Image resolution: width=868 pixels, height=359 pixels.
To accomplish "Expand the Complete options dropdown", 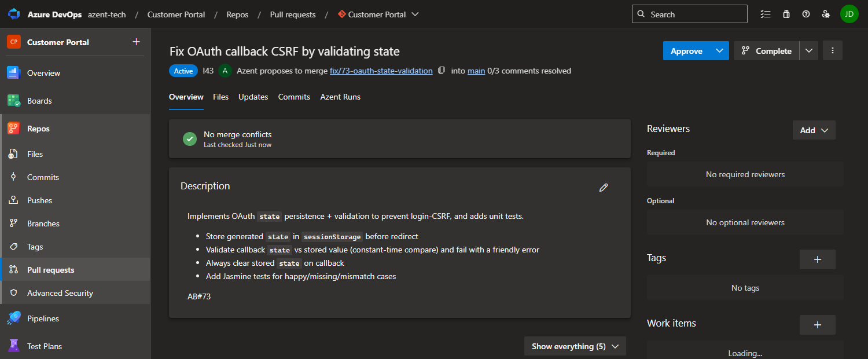I will [809, 51].
